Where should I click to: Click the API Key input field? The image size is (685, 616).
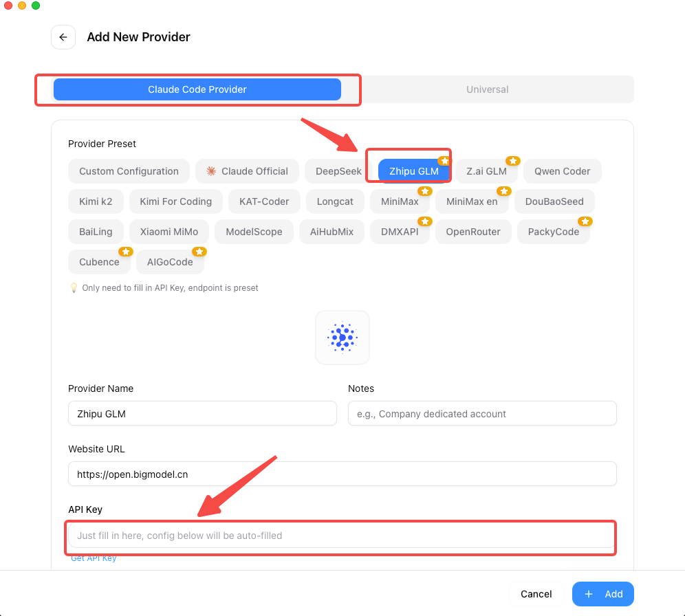(341, 535)
